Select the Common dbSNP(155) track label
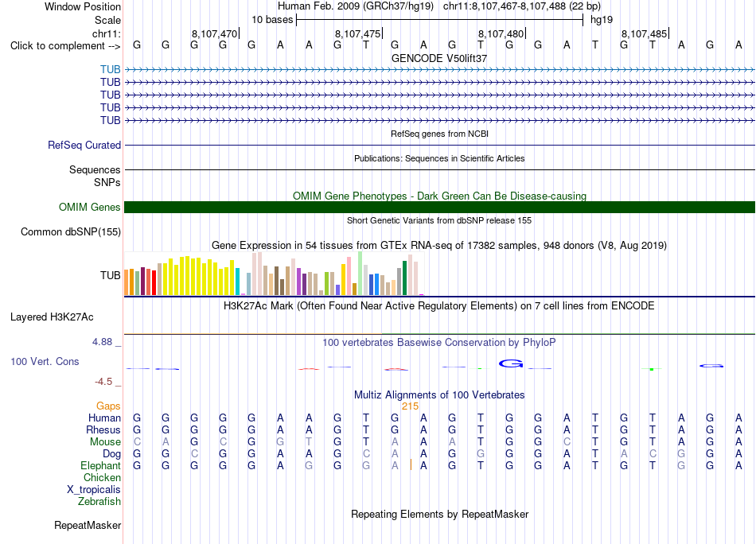This screenshot has height=544, width=756. pyautogui.click(x=70, y=231)
